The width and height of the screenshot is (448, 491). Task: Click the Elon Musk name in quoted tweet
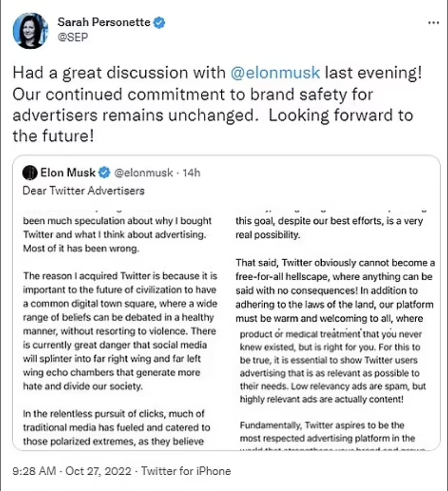click(x=68, y=173)
